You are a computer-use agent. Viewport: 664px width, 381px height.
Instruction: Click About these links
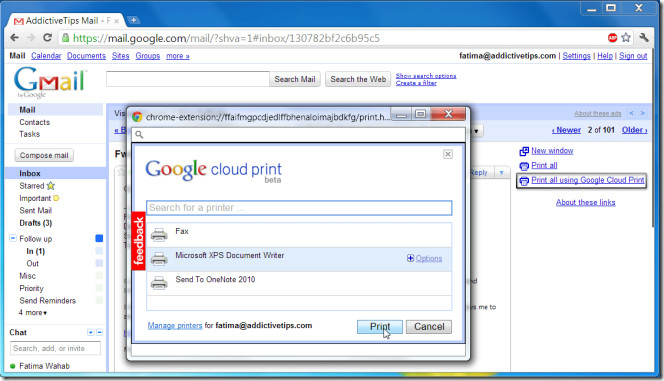coord(586,202)
